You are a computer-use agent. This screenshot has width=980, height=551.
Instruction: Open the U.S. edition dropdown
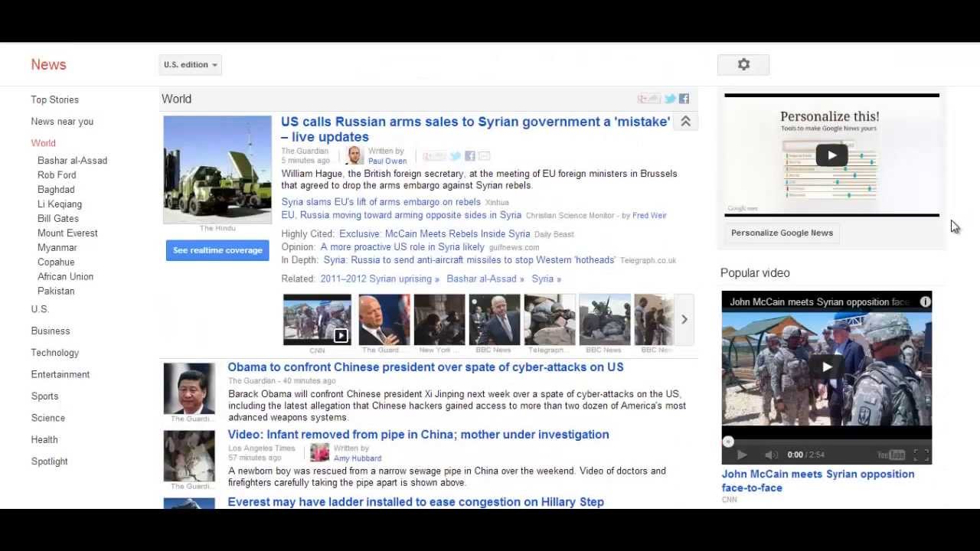click(191, 65)
